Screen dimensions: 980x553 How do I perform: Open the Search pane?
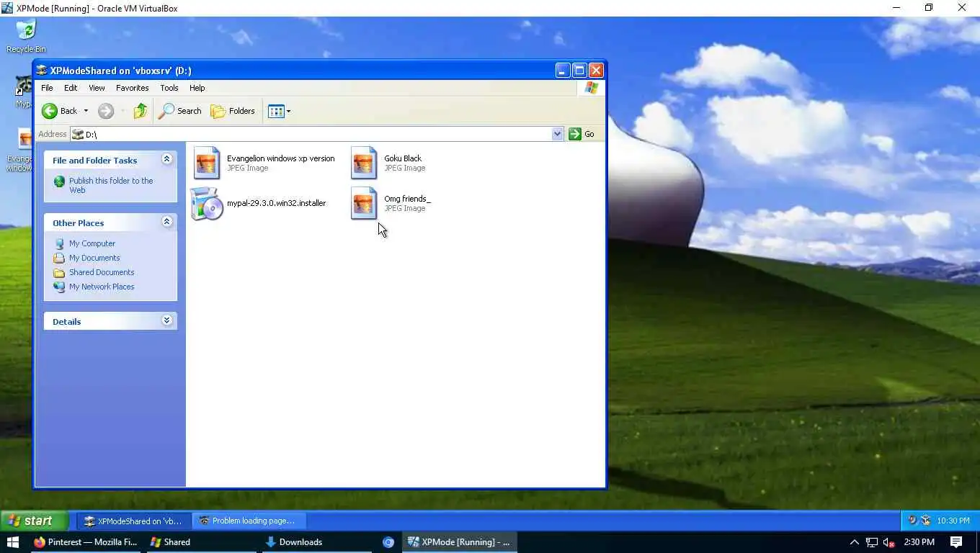coord(180,111)
